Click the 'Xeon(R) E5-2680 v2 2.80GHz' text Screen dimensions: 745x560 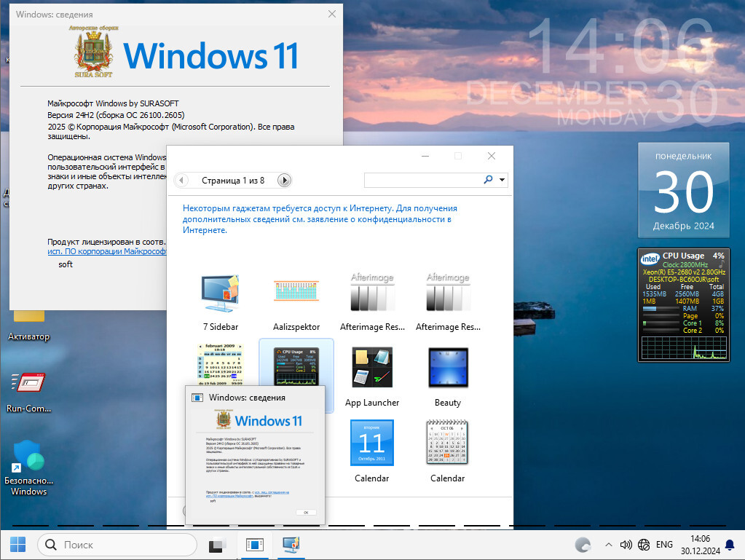pos(684,272)
